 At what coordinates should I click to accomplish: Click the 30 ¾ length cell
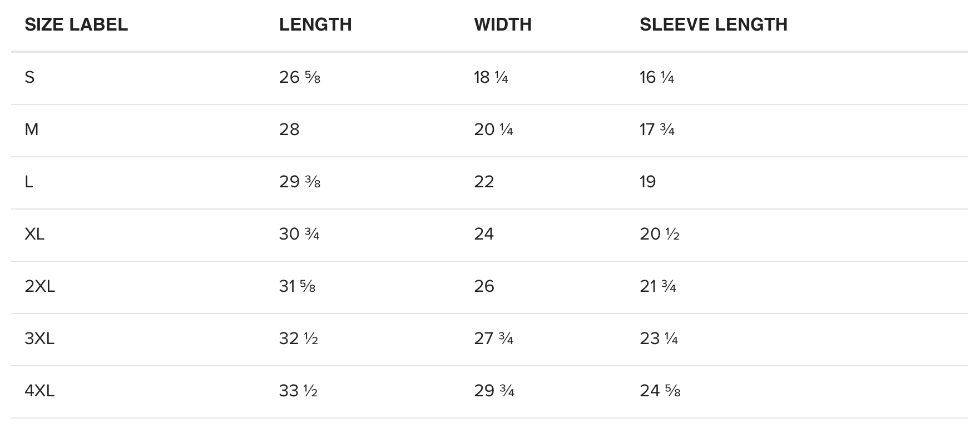pos(299,234)
